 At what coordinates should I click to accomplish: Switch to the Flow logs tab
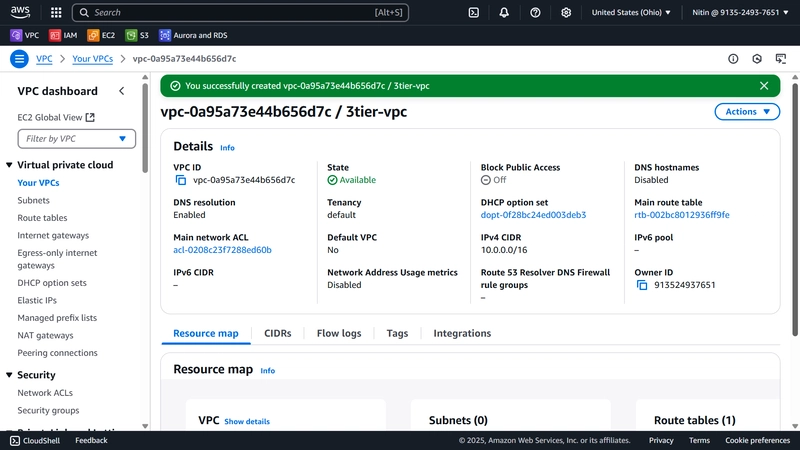[x=339, y=333]
